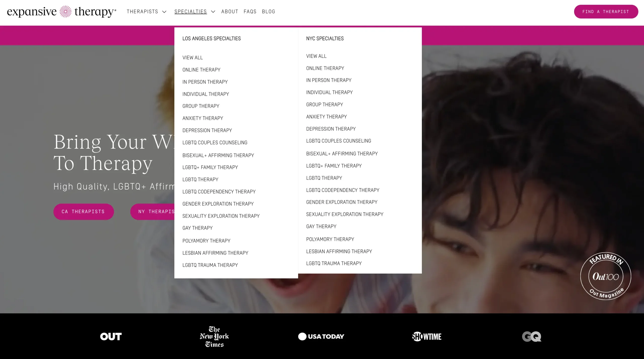Select Los Angeles Gender Exploration Therapy
The image size is (644, 359).
[218, 204]
